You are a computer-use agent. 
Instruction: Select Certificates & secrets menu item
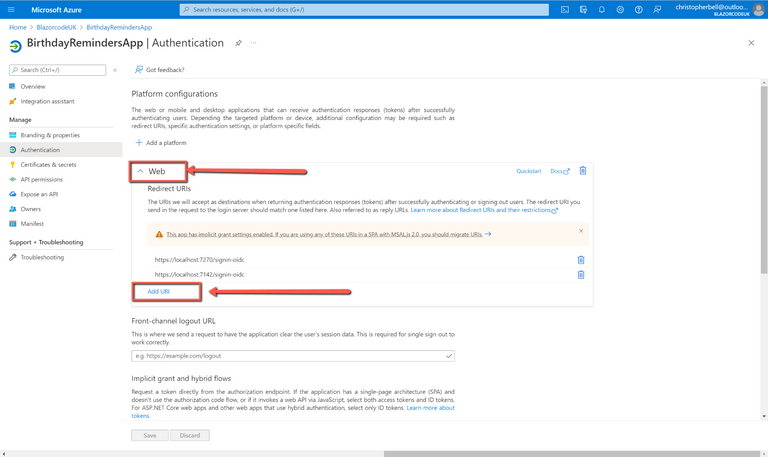[x=48, y=164]
